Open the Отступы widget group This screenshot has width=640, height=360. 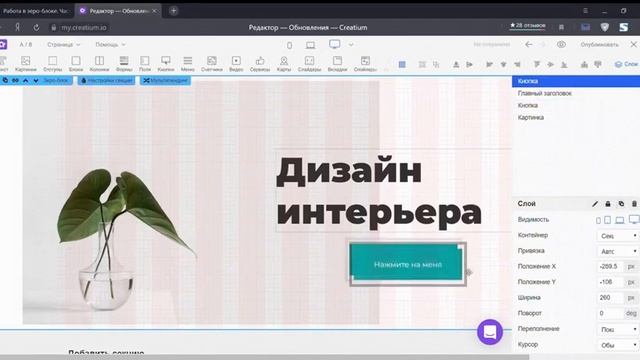pos(52,64)
